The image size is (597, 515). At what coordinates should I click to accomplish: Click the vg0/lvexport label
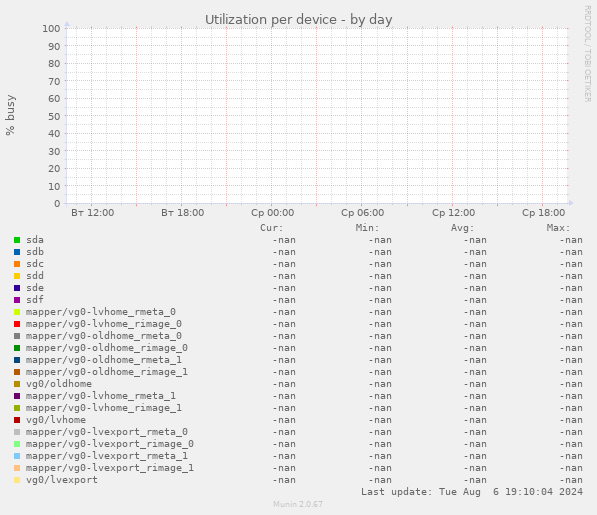click(x=62, y=480)
